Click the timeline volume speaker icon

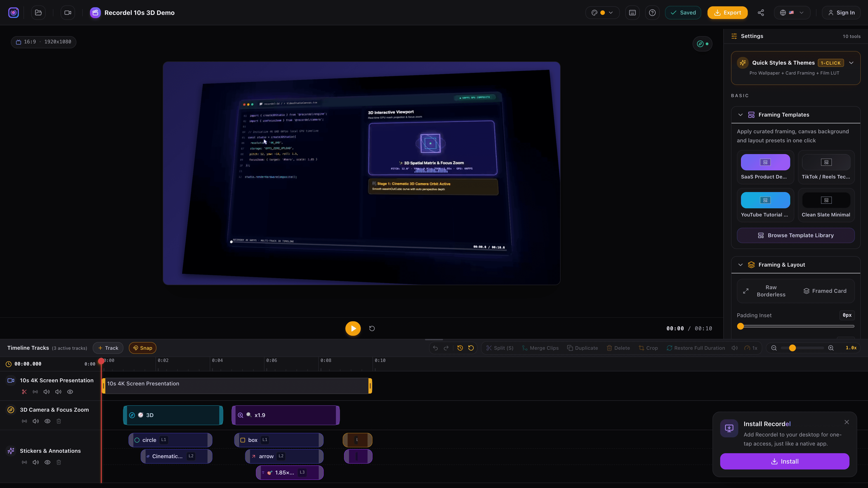[x=735, y=348]
